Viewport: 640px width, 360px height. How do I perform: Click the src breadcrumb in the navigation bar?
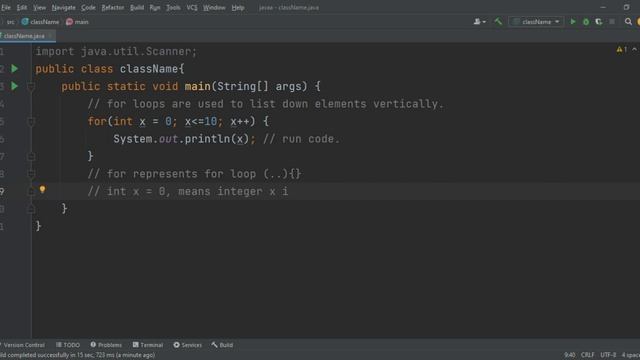[10, 22]
